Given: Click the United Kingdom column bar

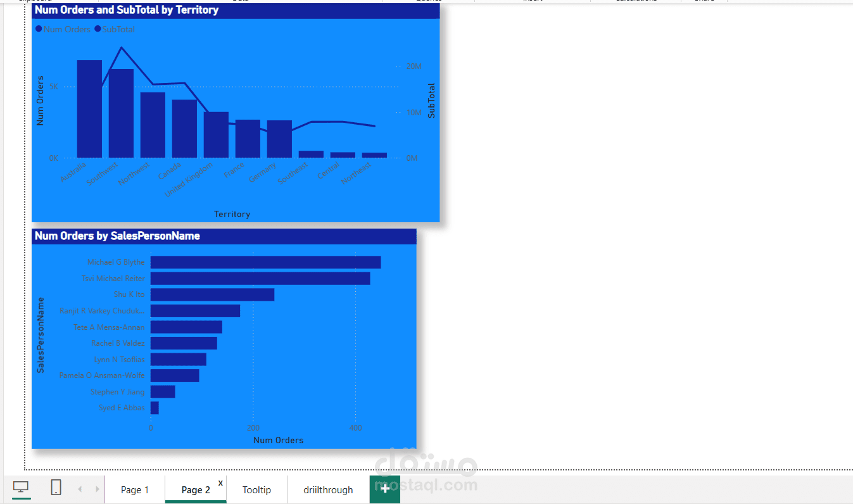Looking at the screenshot, I should (x=216, y=135).
